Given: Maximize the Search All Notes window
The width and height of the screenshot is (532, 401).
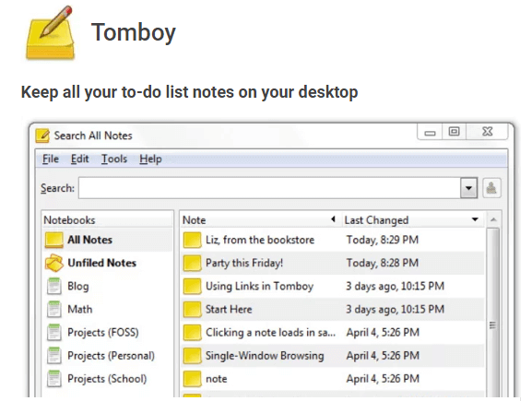Looking at the screenshot, I should pyautogui.click(x=454, y=132).
